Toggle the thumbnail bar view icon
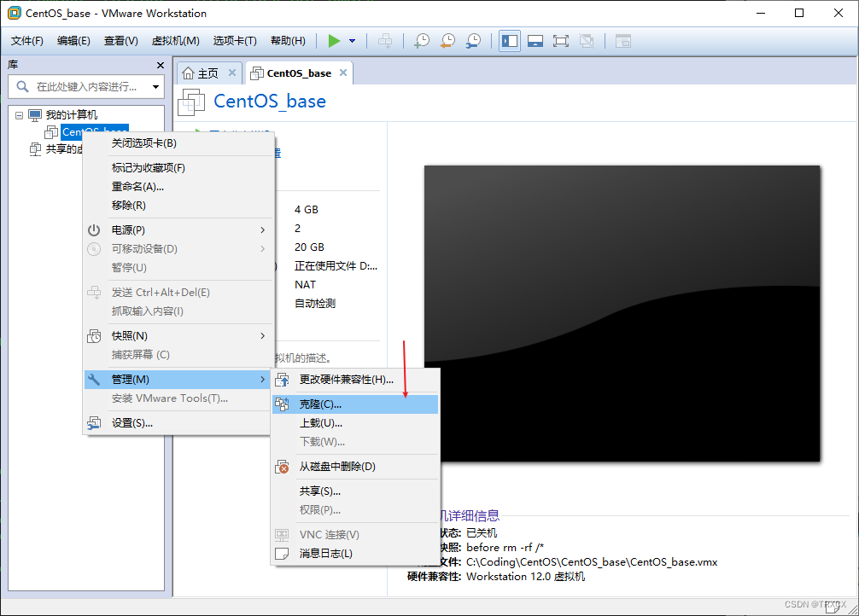This screenshot has width=859, height=616. pyautogui.click(x=535, y=40)
